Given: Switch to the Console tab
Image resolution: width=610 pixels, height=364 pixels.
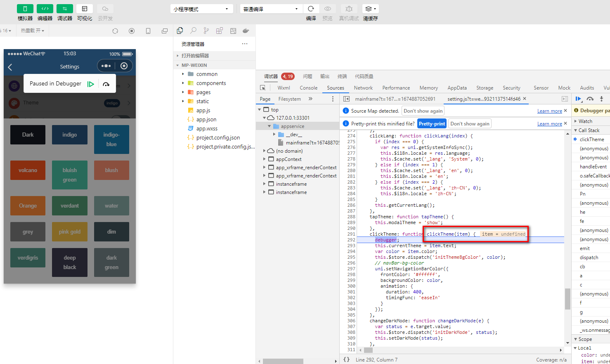Looking at the screenshot, I should (309, 88).
